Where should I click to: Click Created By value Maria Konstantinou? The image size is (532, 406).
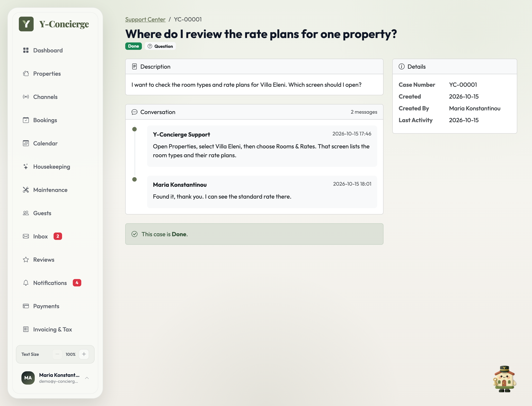coord(475,108)
